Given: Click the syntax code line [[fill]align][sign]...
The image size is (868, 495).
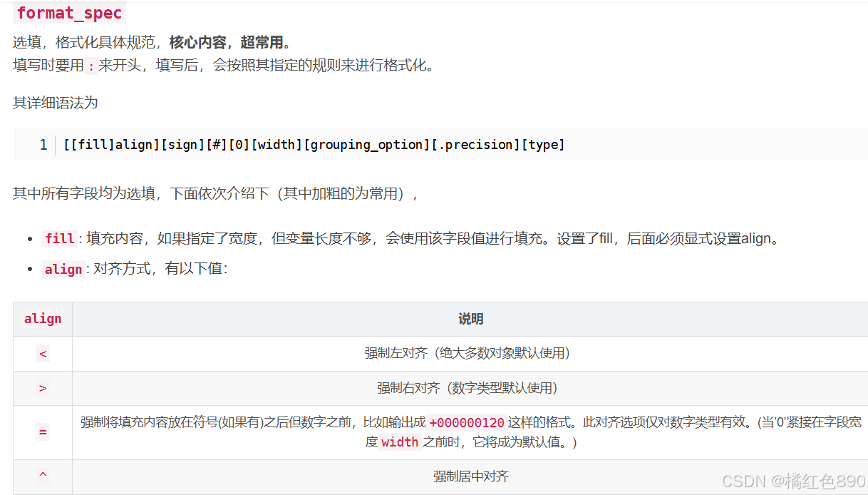Looking at the screenshot, I should (x=314, y=145).
